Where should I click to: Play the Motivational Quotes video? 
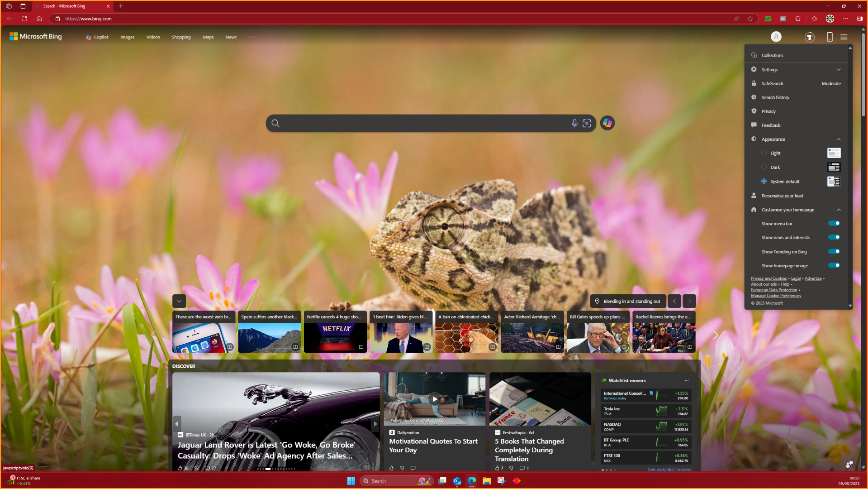pyautogui.click(x=434, y=399)
